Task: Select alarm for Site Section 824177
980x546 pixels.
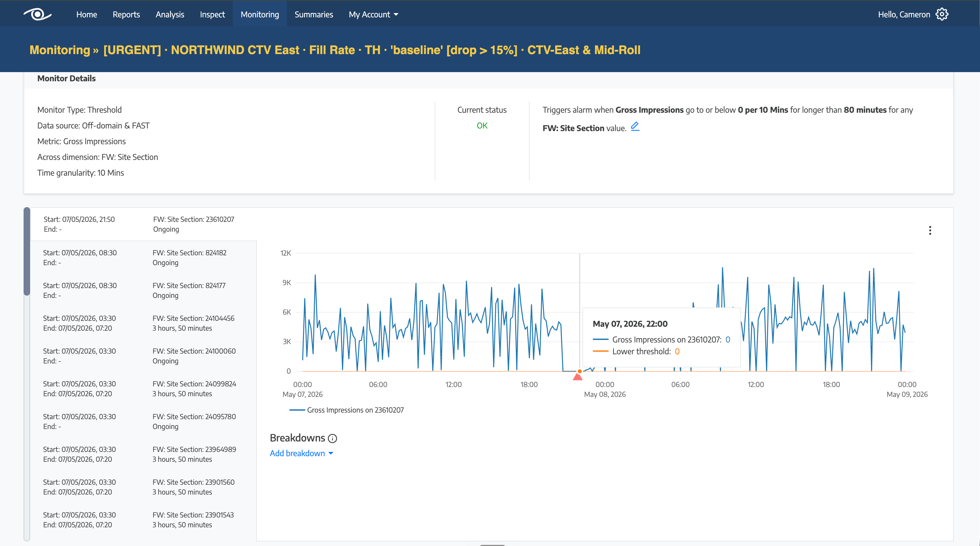Action: click(x=143, y=290)
